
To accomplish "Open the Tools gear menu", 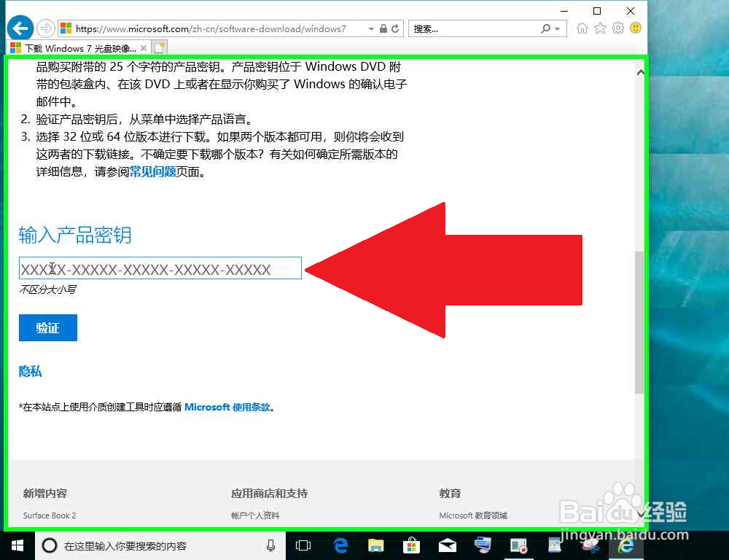I will [617, 28].
